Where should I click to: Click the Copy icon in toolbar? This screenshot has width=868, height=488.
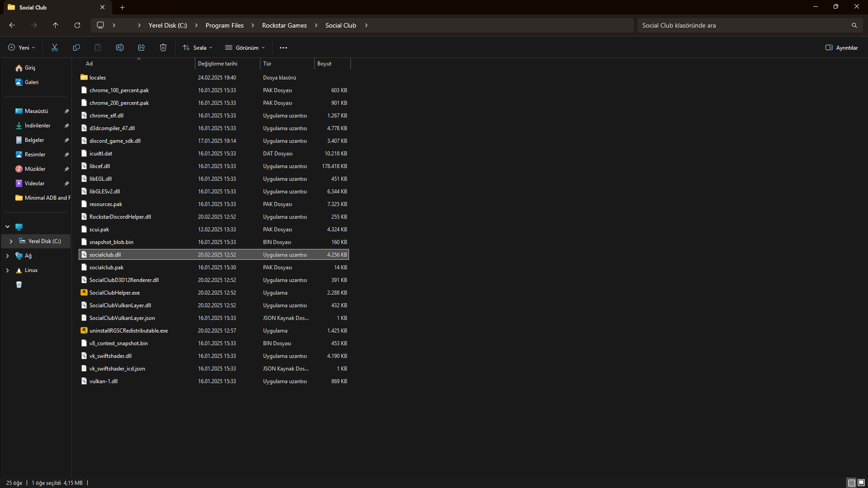pos(76,47)
